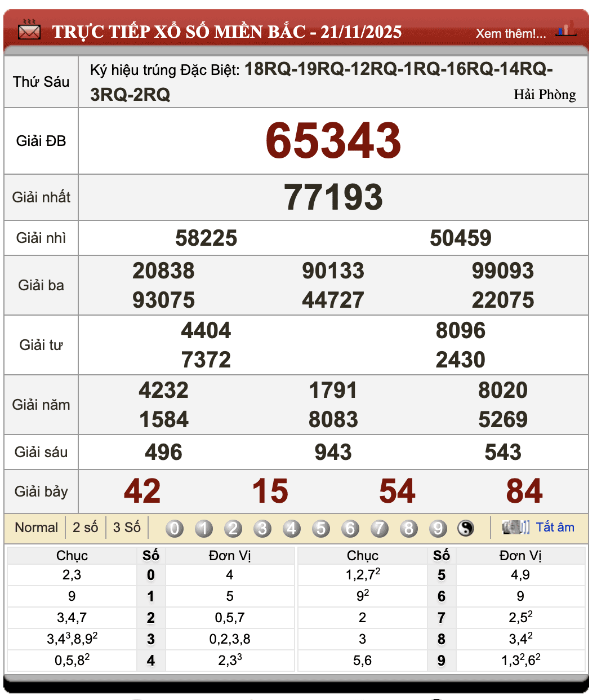Click the sound speaker icon
The width and height of the screenshot is (597, 700).
(515, 528)
